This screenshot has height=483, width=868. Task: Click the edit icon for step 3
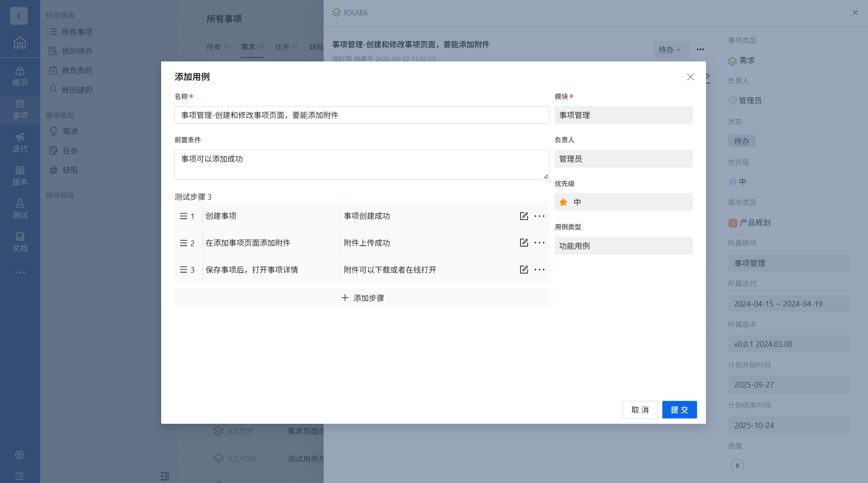524,270
